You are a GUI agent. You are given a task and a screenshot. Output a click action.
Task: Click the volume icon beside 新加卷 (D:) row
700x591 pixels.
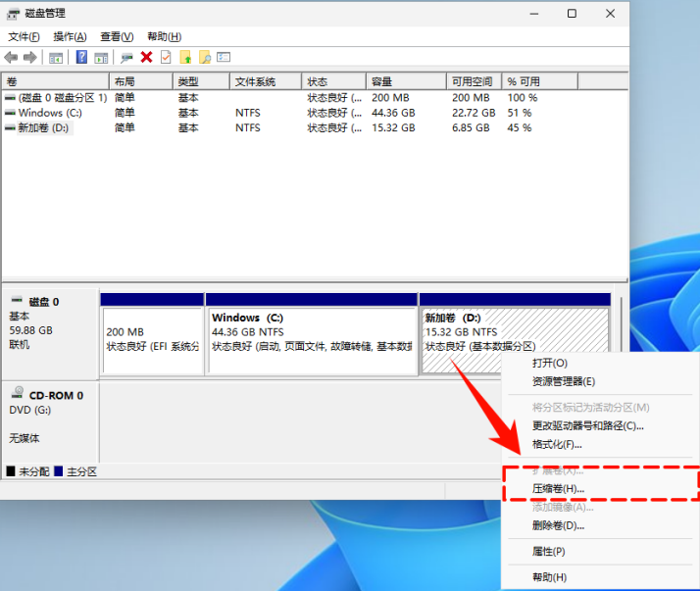click(x=10, y=128)
